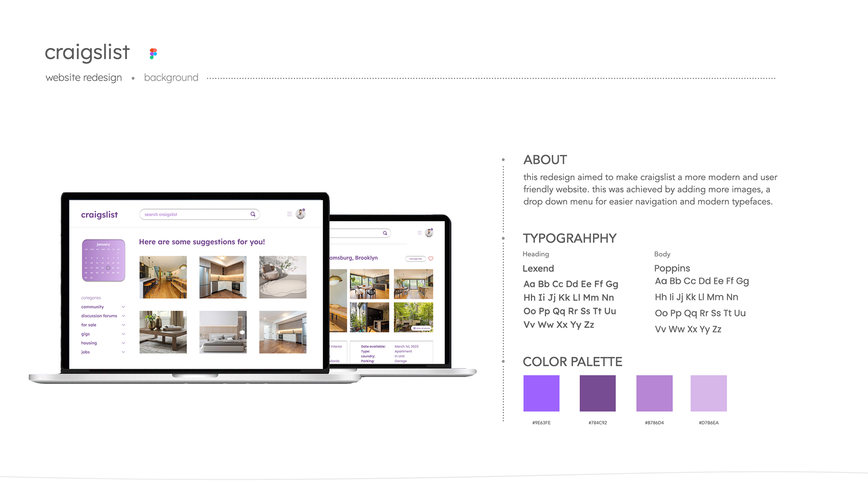
Task: Click the Poppins font name
Action: (672, 269)
